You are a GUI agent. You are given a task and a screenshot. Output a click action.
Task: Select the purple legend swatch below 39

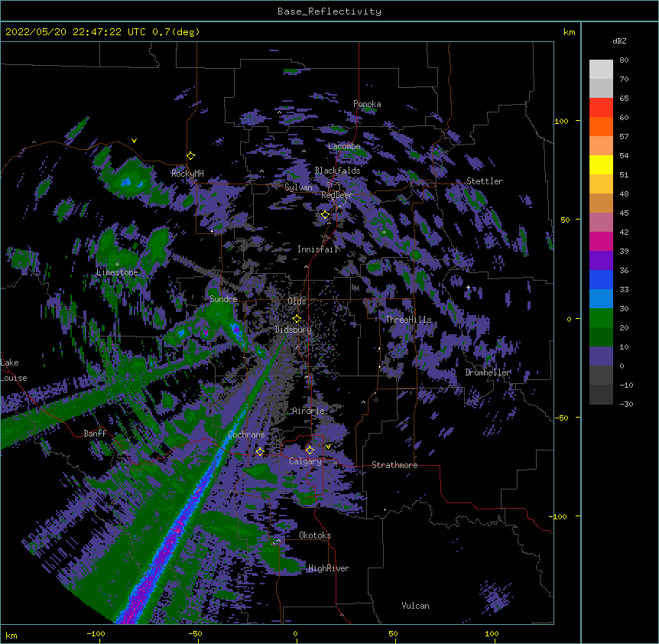[x=601, y=261]
